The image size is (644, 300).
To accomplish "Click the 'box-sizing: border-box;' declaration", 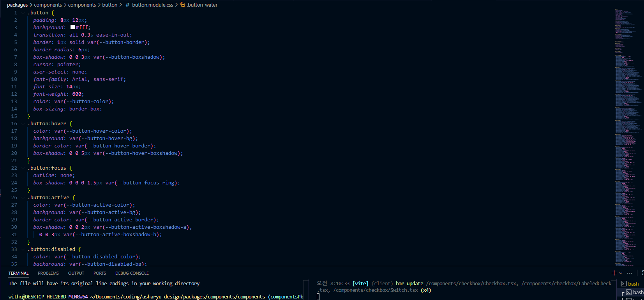I will 68,109.
